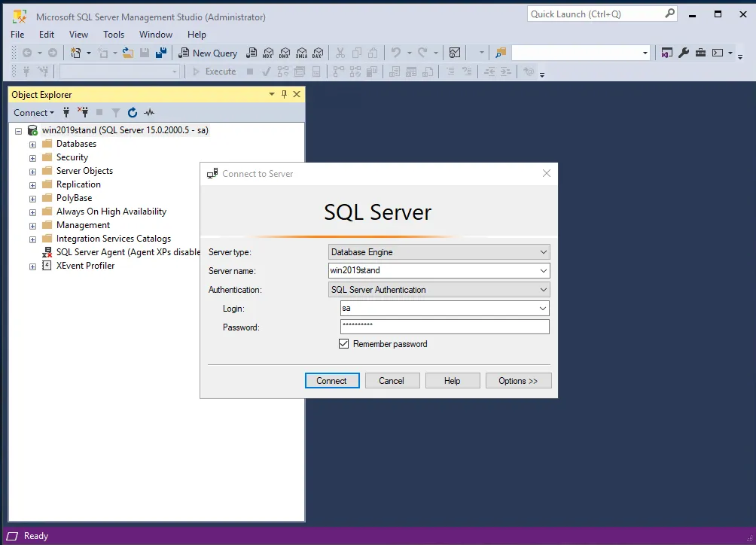Select the Analysis Services MDX Query icon

pyautogui.click(x=268, y=53)
